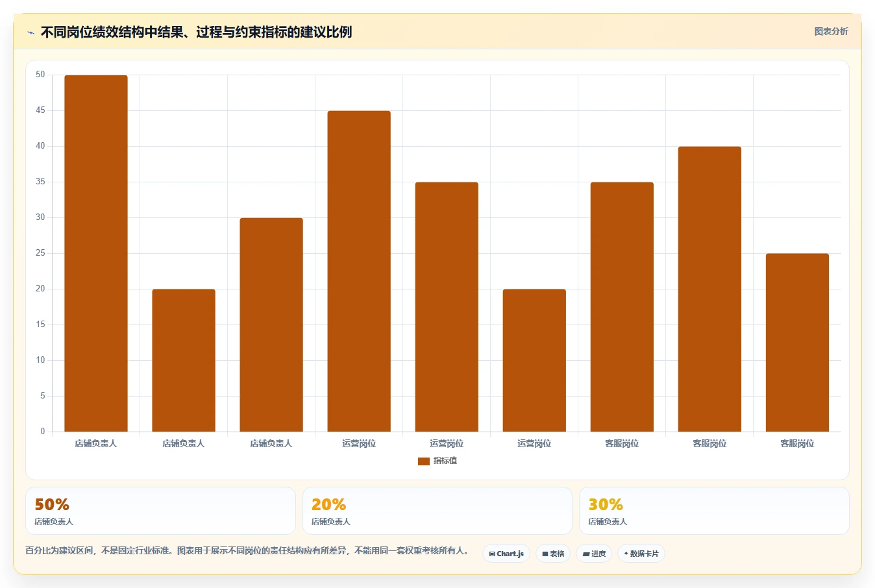Click the Chart.js tag chip
875x588 pixels.
click(x=506, y=554)
